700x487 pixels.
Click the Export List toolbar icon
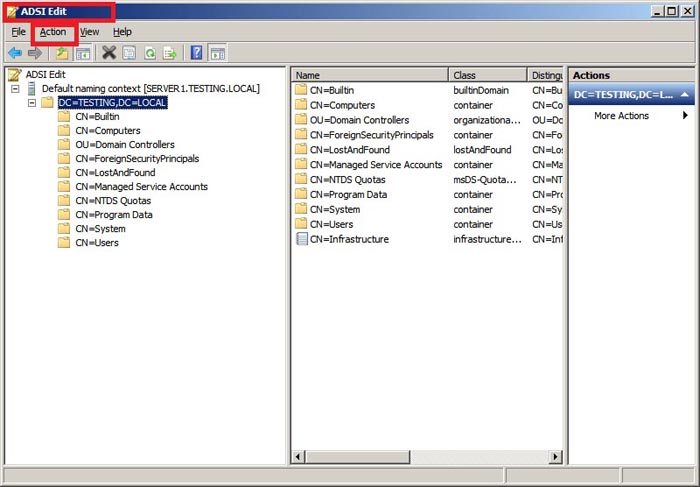tap(170, 54)
